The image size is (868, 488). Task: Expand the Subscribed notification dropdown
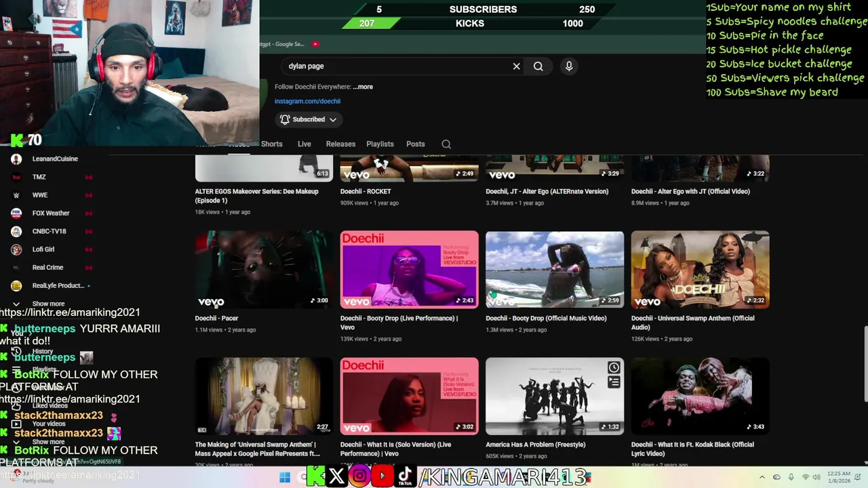(309, 119)
